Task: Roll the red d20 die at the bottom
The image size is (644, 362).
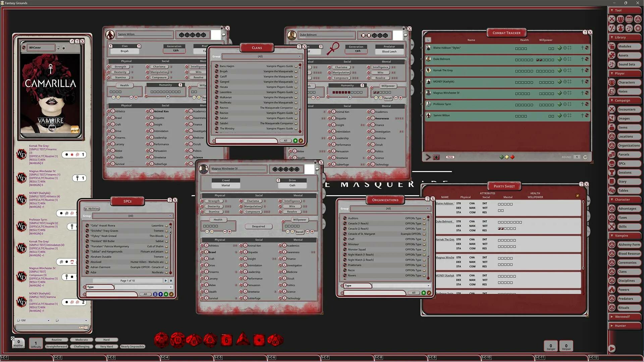Action: coord(161,340)
